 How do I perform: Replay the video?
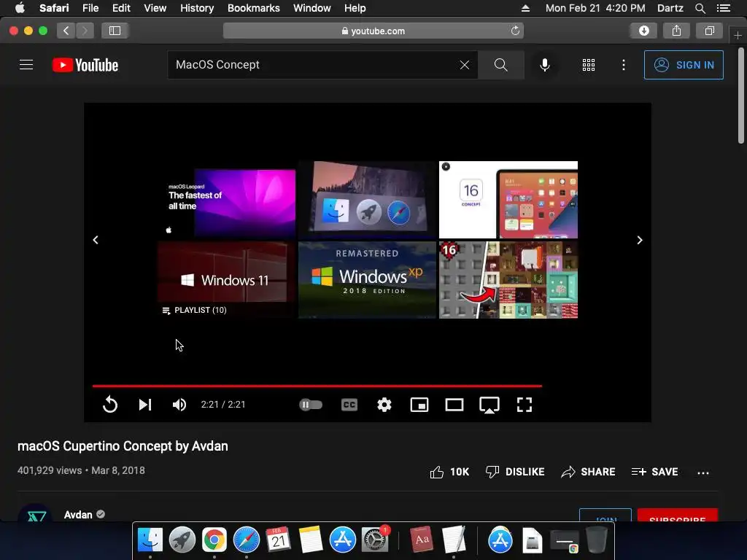(x=110, y=405)
